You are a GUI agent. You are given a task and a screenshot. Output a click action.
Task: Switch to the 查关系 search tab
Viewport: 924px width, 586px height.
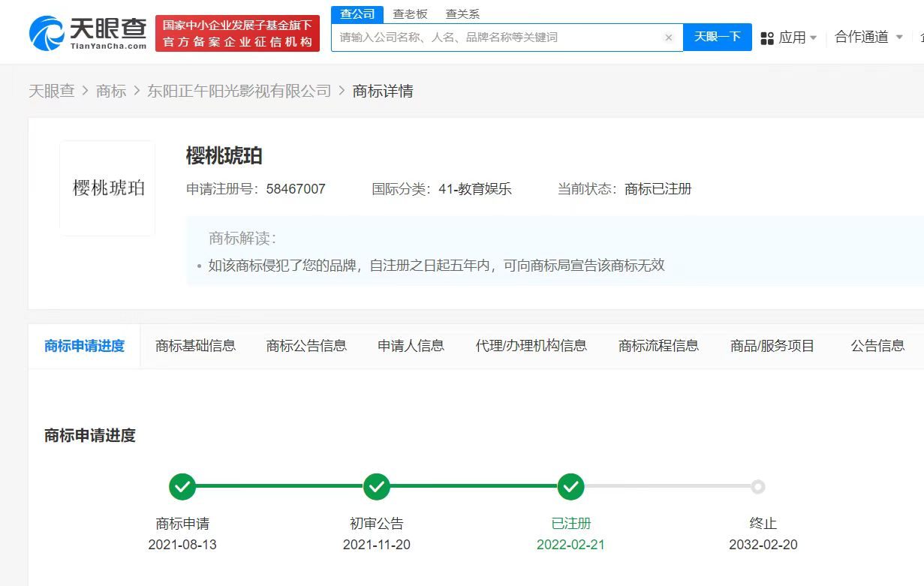462,14
